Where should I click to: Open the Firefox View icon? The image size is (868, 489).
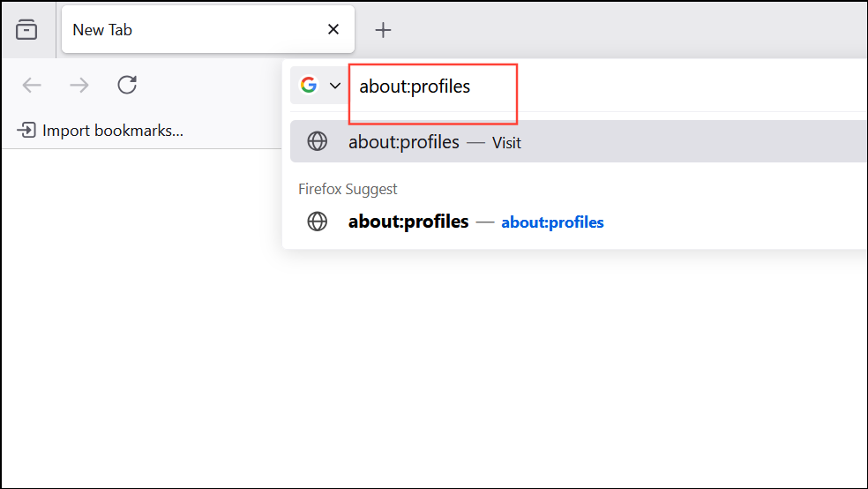(x=26, y=30)
